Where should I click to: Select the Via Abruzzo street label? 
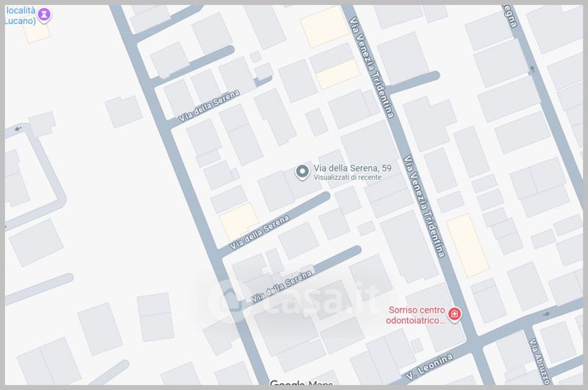539,361
